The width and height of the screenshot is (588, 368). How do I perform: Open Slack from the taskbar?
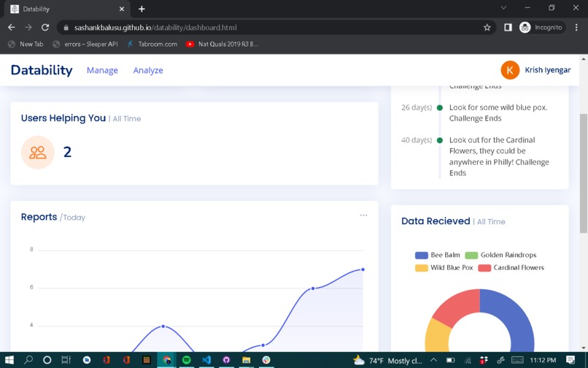266,360
